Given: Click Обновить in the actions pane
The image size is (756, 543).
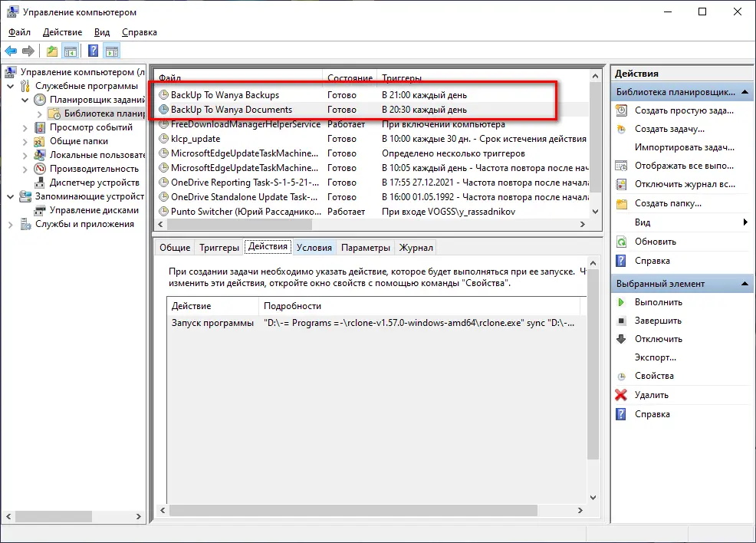Looking at the screenshot, I should tap(655, 241).
